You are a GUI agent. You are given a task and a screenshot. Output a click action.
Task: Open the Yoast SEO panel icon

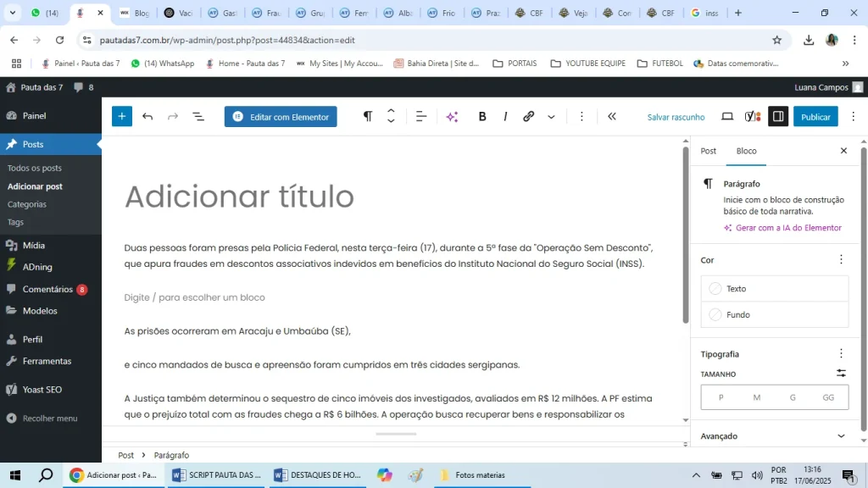753,117
